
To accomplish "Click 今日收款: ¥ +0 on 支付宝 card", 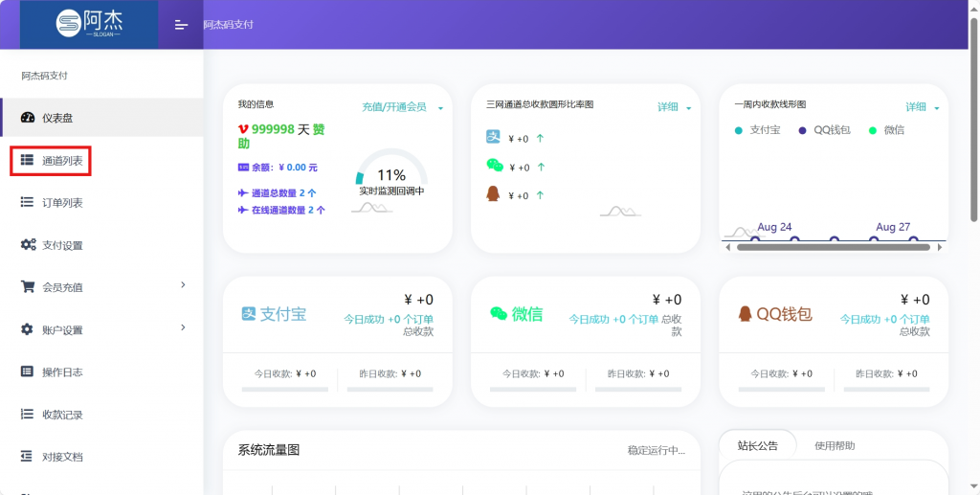I will [285, 373].
